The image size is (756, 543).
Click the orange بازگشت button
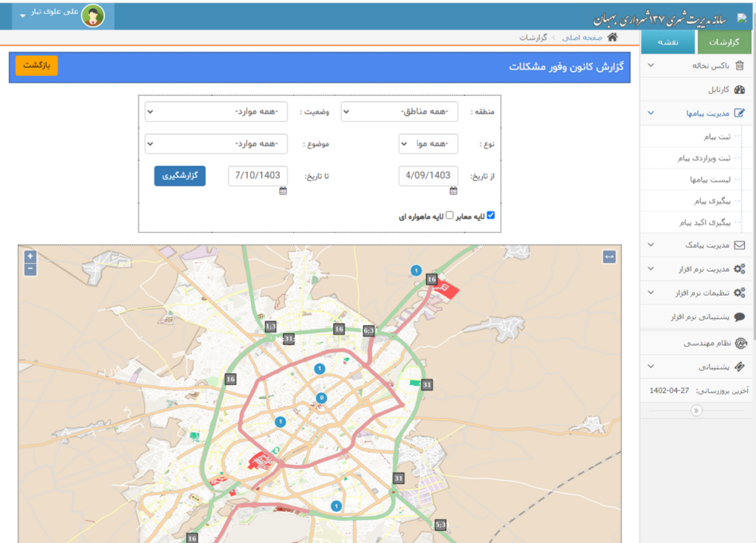pos(36,66)
